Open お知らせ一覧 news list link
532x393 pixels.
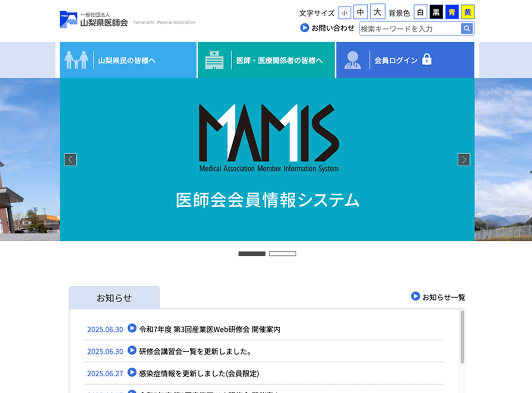point(444,297)
